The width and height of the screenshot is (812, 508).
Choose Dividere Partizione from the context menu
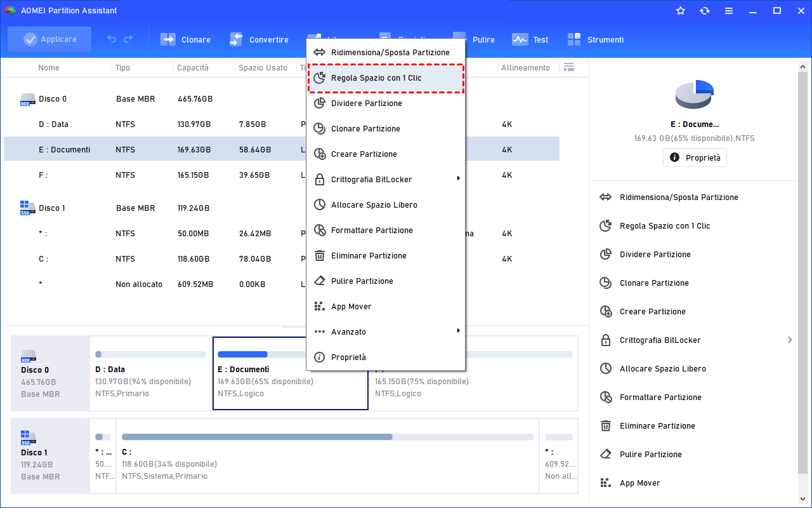(386, 104)
